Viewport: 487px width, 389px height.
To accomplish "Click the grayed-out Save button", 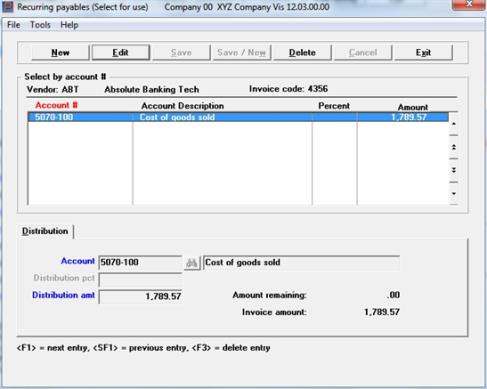I will pos(181,53).
